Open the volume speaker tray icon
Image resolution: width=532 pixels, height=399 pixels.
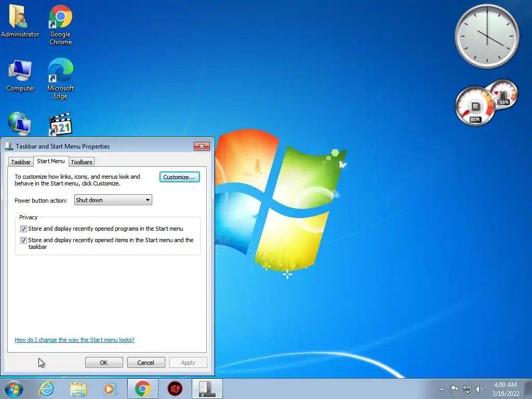480,389
